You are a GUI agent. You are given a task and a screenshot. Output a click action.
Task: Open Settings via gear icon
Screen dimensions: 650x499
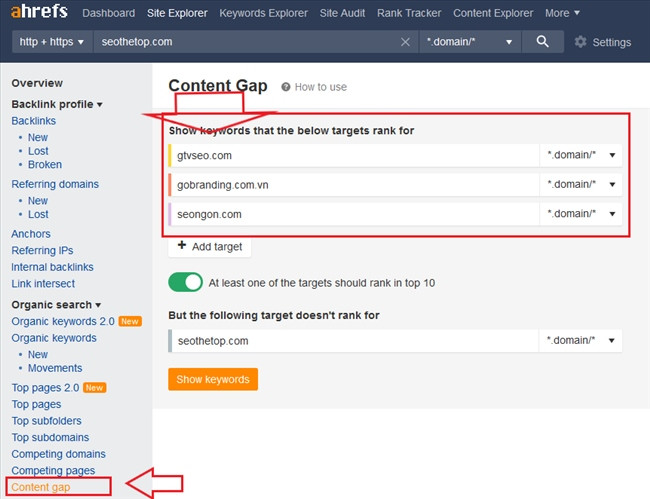pos(581,42)
